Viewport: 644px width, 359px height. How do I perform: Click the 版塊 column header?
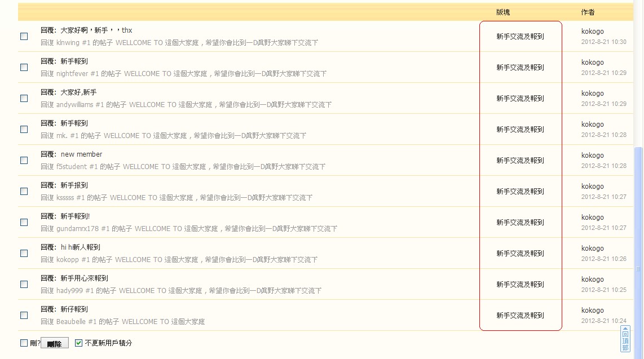502,12
